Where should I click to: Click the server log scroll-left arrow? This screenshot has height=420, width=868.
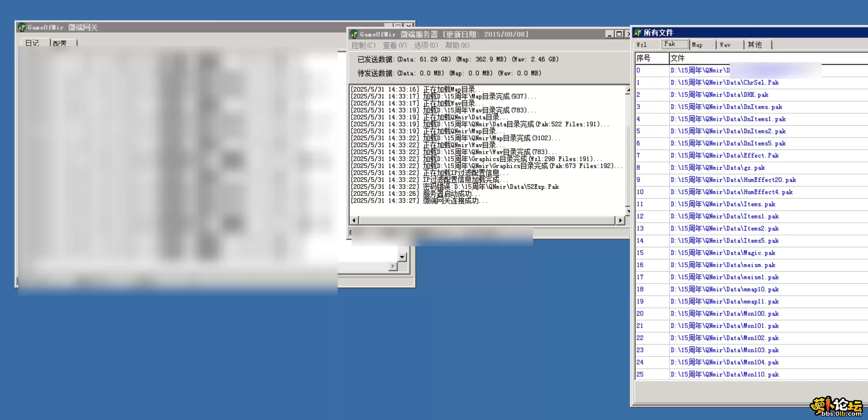click(354, 220)
